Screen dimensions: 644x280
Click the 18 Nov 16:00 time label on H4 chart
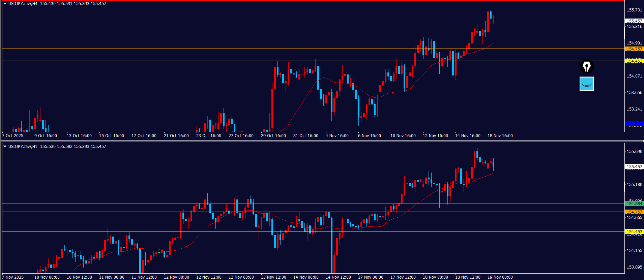tap(500, 136)
